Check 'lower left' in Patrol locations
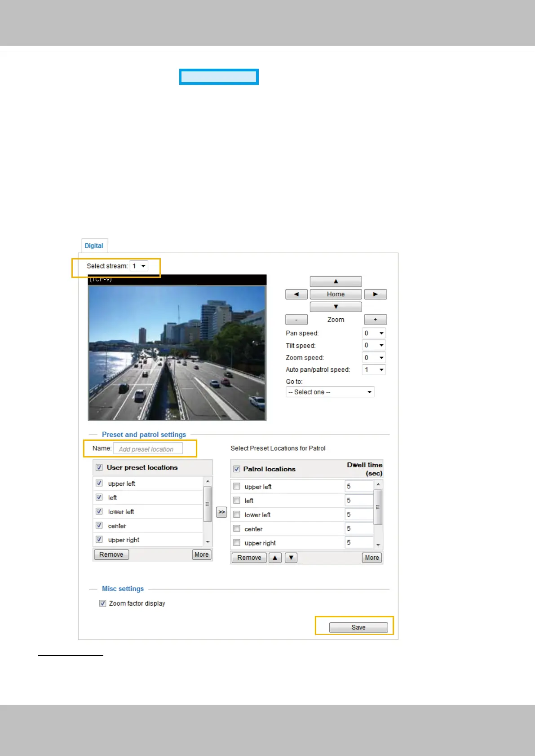Screen dimensions: 535x756 (237, 514)
